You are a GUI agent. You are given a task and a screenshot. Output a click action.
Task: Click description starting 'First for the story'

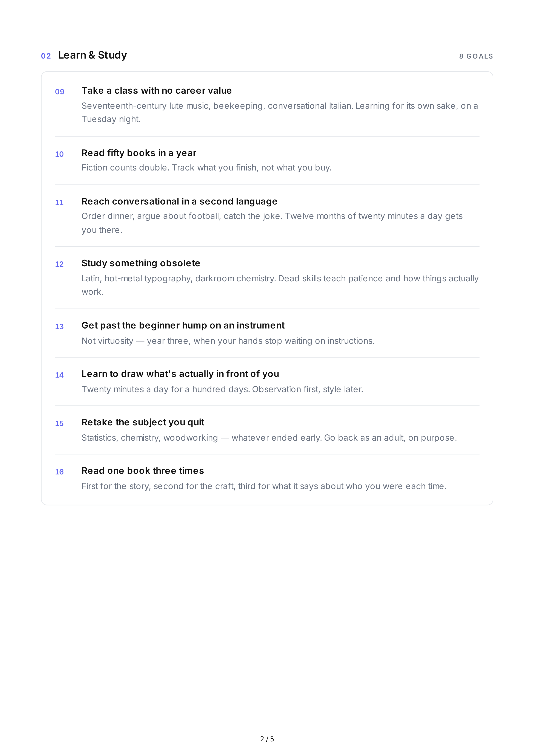tap(264, 486)
